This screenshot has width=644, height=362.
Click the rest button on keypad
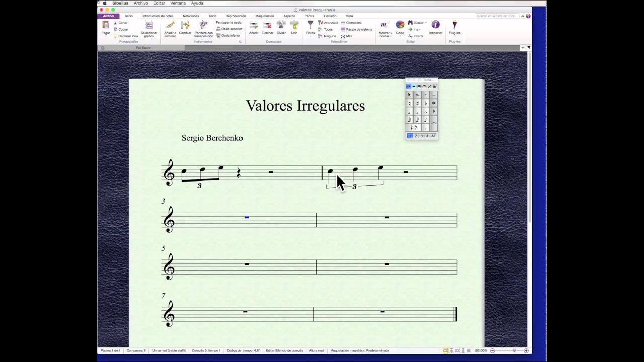pyautogui.click(x=413, y=127)
